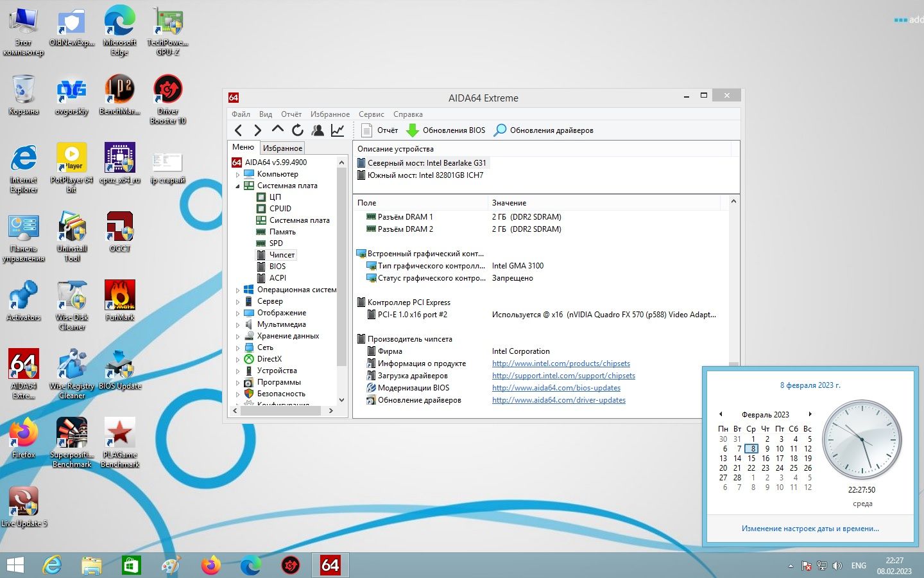Open the Справка menu
924x578 pixels.
(408, 114)
